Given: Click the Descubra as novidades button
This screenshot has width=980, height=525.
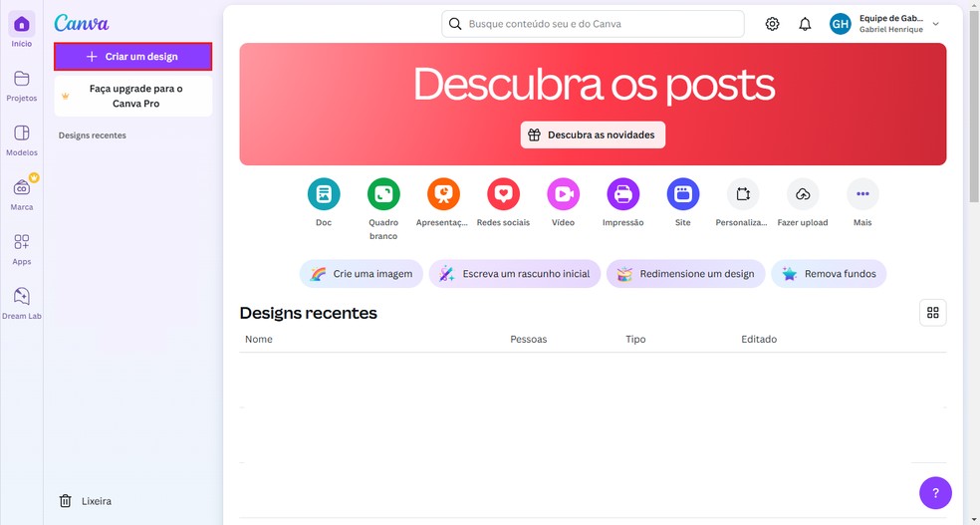Looking at the screenshot, I should pyautogui.click(x=593, y=135).
